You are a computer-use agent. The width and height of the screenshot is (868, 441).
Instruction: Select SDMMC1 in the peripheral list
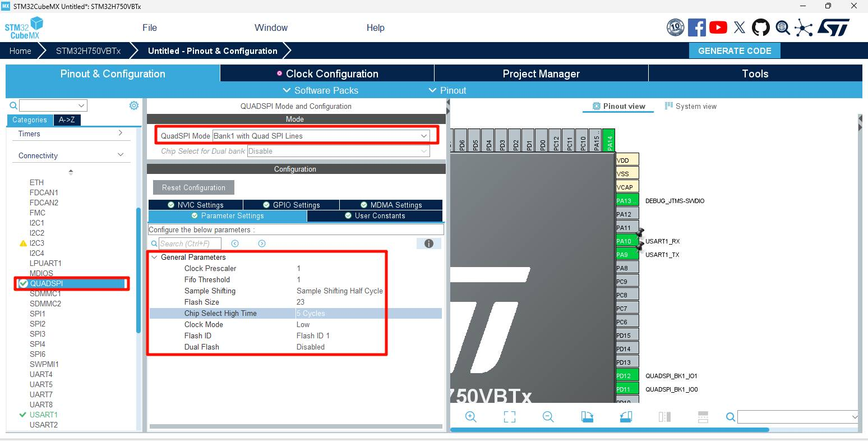pos(45,293)
